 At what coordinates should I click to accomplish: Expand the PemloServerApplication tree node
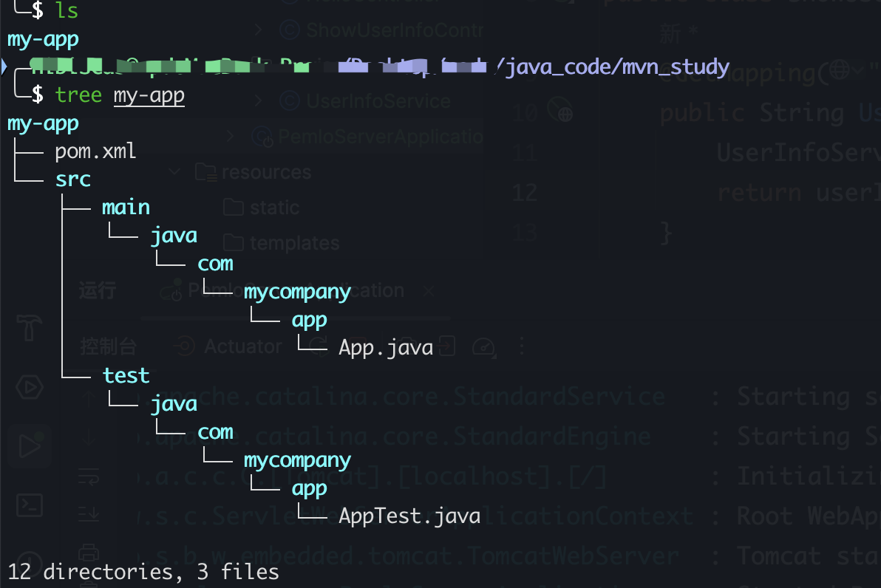[231, 137]
